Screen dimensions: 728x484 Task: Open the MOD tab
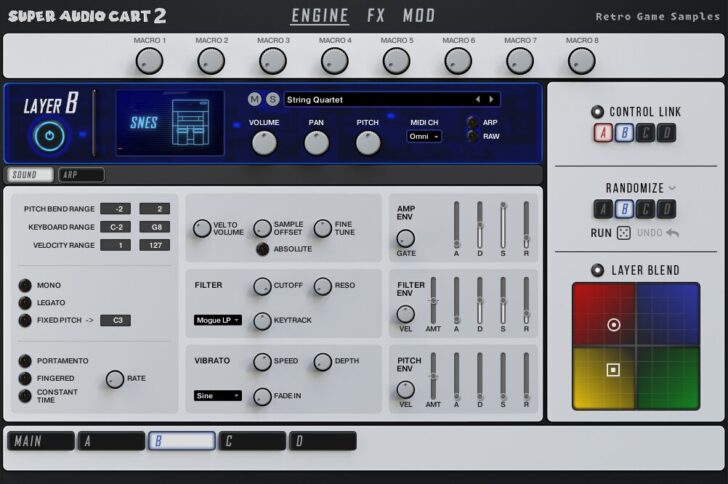tap(419, 16)
